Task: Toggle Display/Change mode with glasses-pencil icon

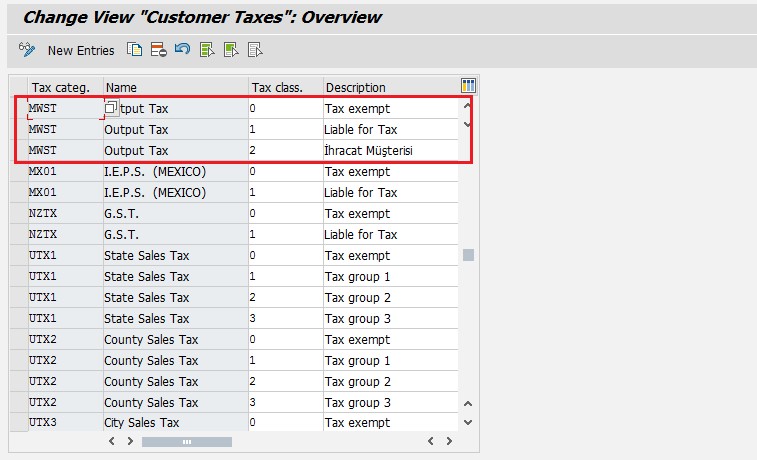Action: [27, 50]
